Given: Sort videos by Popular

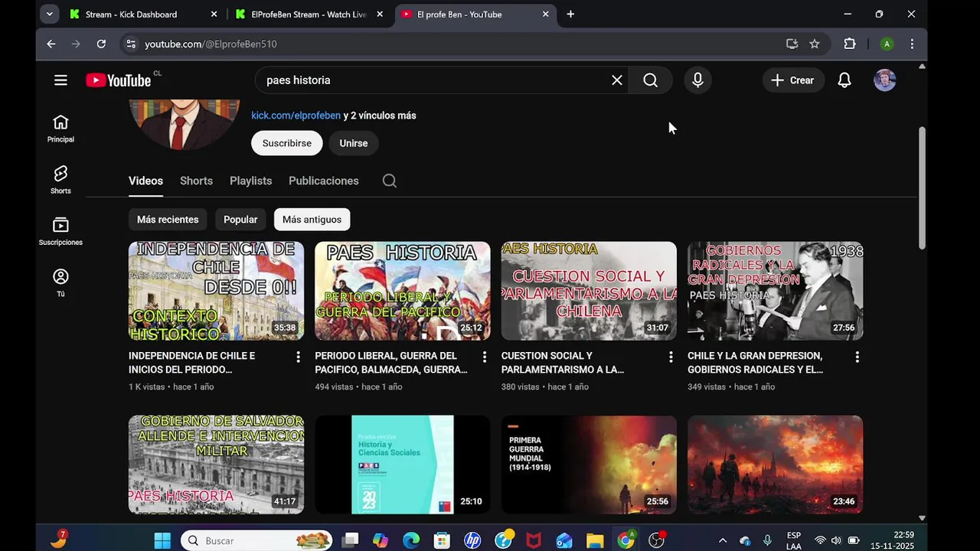Looking at the screenshot, I should pyautogui.click(x=240, y=220).
